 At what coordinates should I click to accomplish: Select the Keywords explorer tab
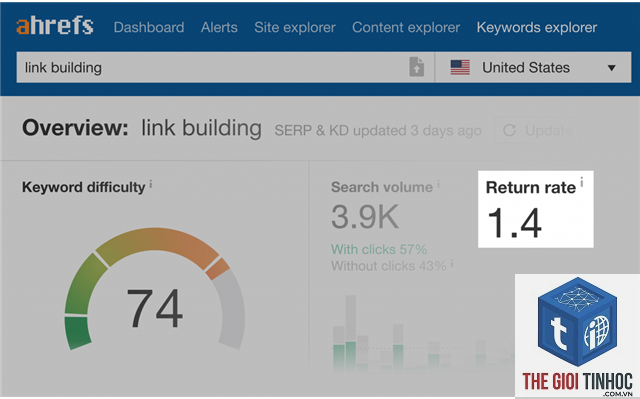(x=536, y=27)
